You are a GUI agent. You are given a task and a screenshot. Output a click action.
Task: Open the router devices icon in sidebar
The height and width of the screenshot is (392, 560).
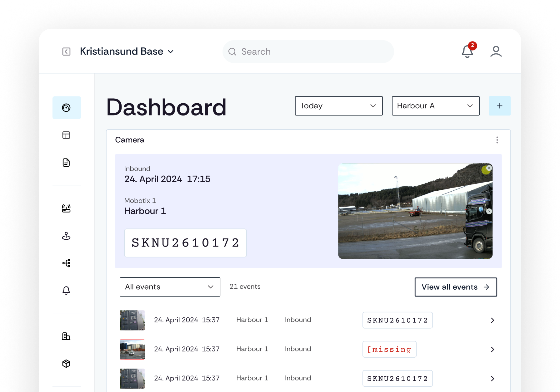pos(66,208)
